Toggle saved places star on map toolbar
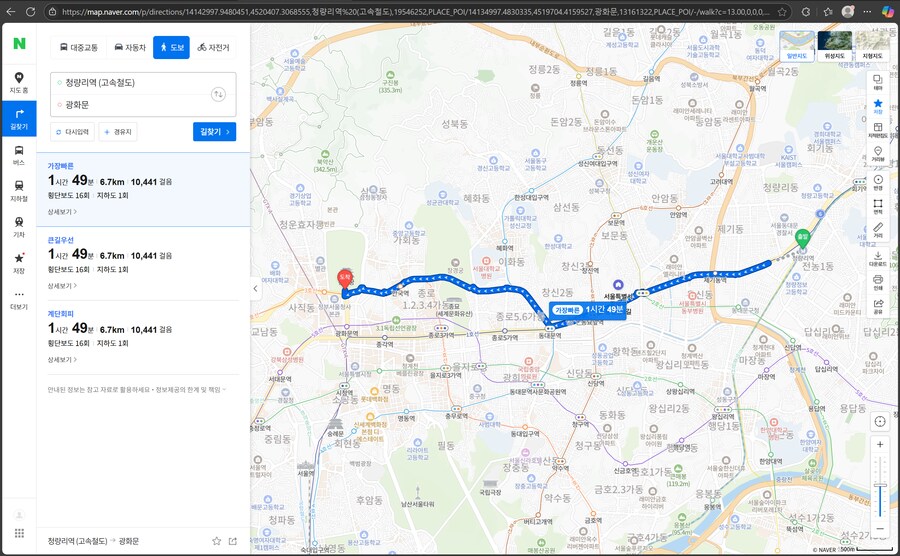 [878, 106]
